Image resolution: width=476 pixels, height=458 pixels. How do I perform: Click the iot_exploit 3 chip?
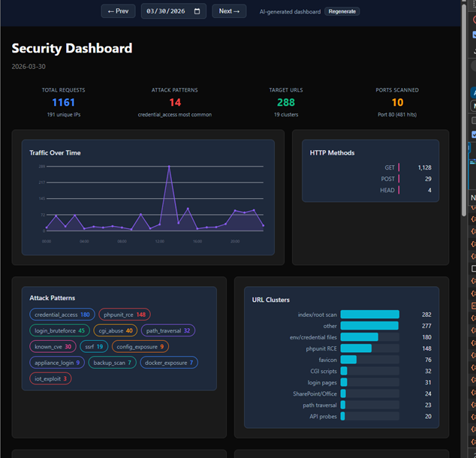(50, 378)
